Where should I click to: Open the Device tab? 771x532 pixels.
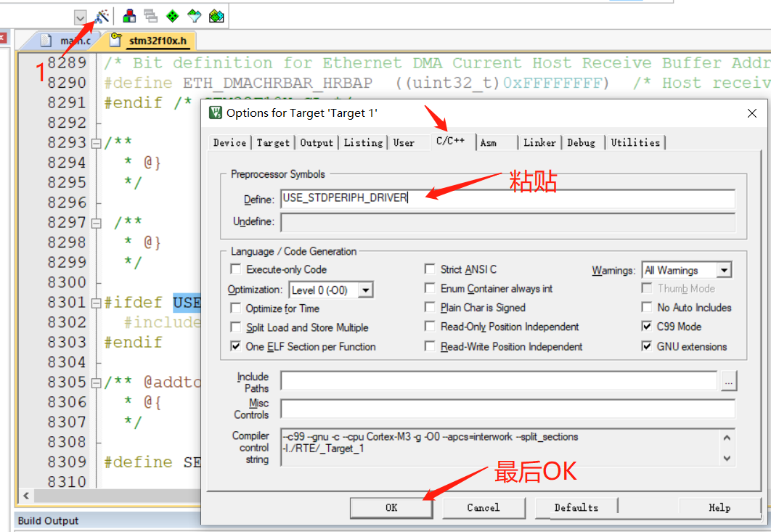229,142
